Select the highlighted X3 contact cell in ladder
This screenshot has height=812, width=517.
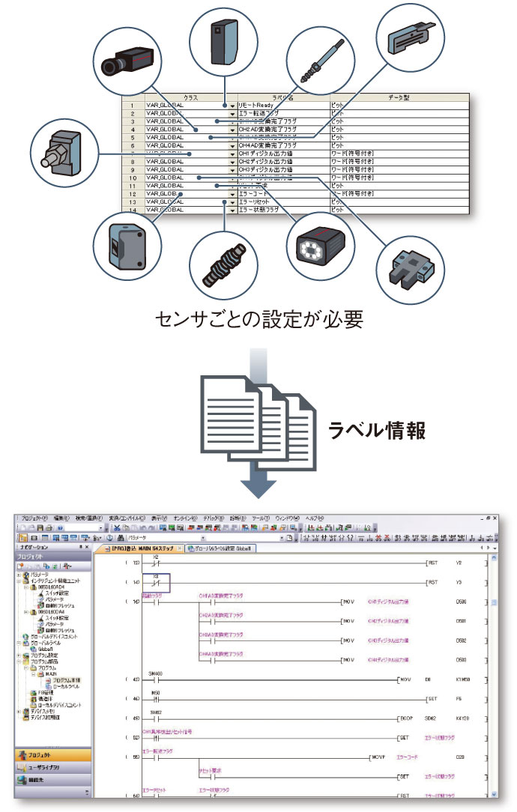[x=156, y=582]
